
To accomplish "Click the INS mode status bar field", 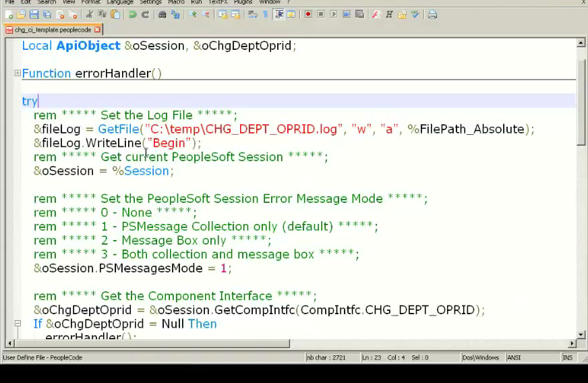I will coord(568,357).
